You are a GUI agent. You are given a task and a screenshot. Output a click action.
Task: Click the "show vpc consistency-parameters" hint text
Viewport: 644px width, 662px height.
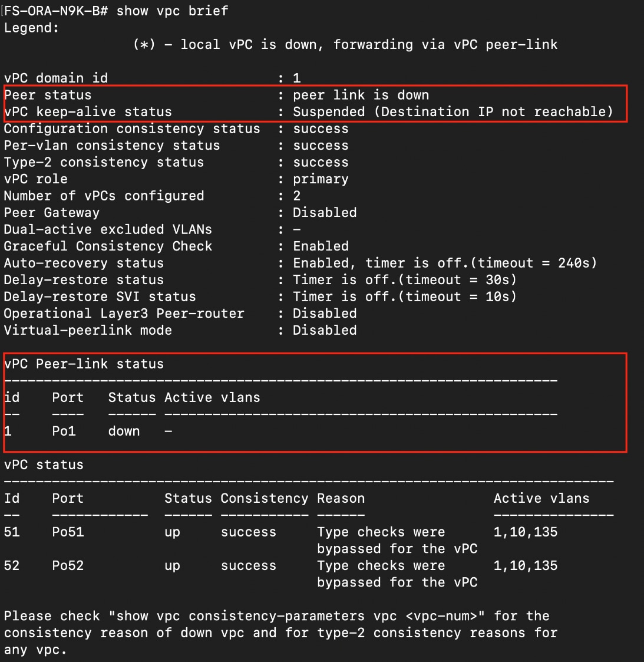(x=236, y=616)
